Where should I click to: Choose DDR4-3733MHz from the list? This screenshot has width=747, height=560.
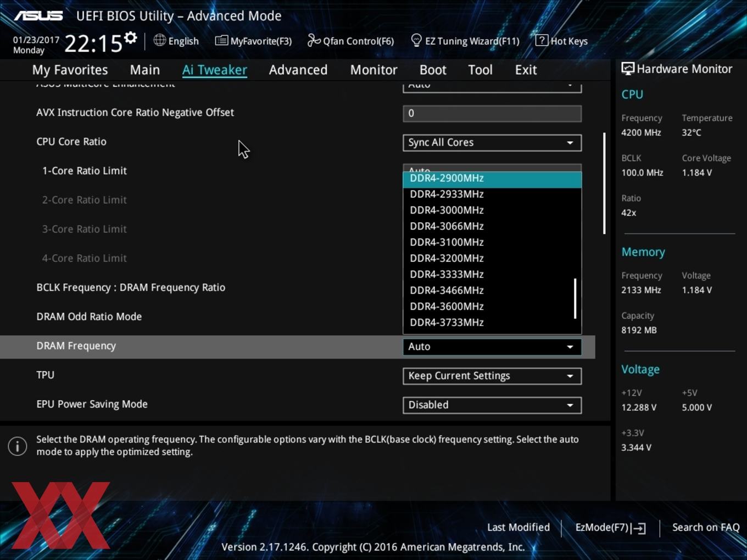point(492,322)
